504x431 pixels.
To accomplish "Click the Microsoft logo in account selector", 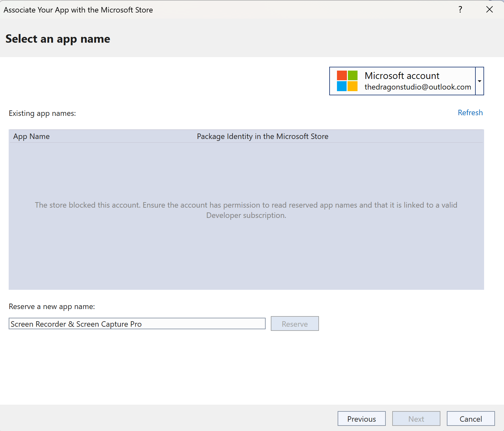I will [x=347, y=81].
